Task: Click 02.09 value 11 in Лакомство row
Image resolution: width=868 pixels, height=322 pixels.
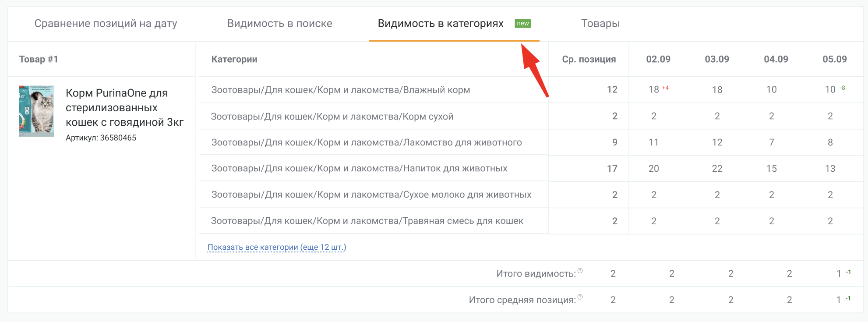Action: [653, 142]
